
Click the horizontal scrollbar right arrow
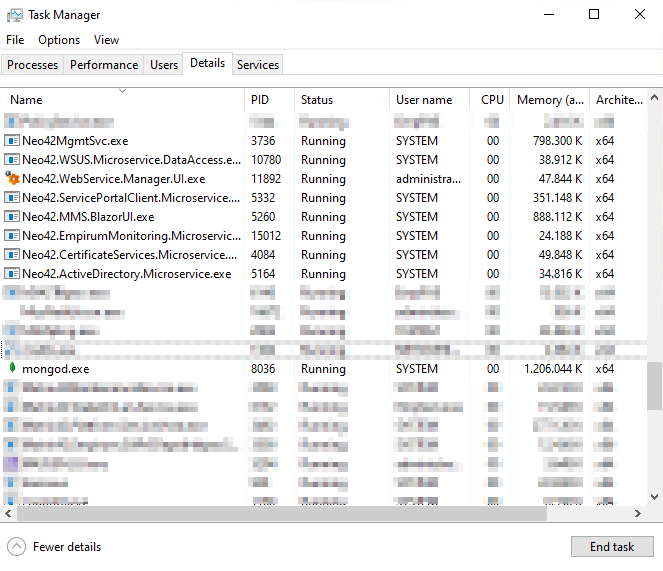click(x=638, y=513)
